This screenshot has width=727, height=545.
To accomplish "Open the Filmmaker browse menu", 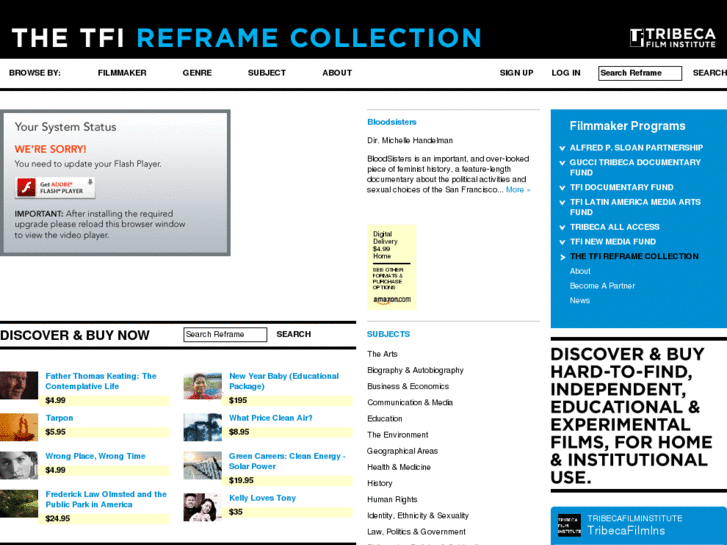I will [122, 73].
